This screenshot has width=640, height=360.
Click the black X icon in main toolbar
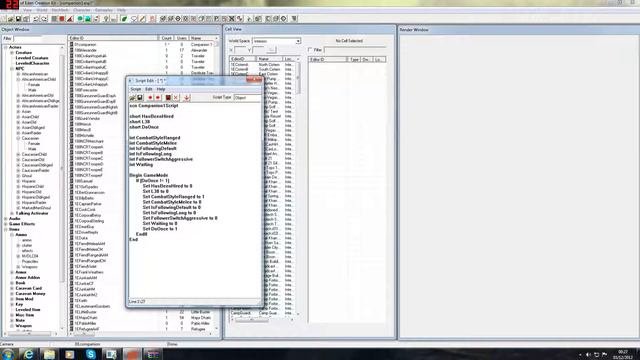tap(232, 19)
